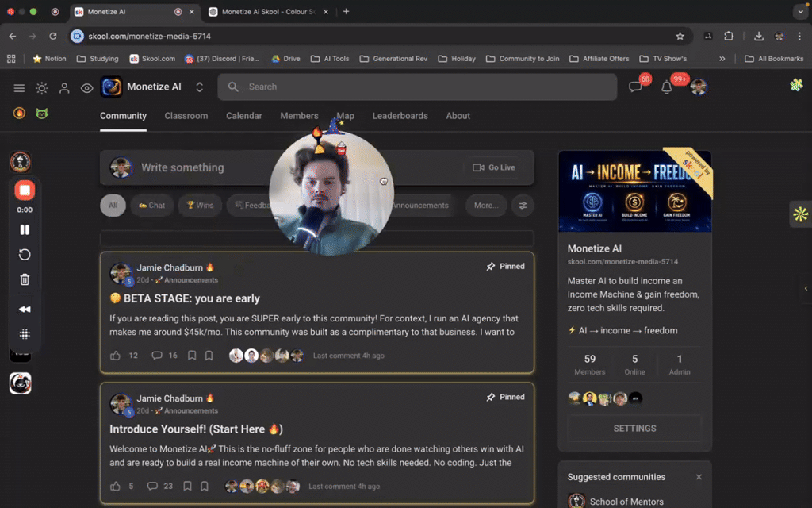Toggle light mode sun icon
812x508 pixels.
42,88
